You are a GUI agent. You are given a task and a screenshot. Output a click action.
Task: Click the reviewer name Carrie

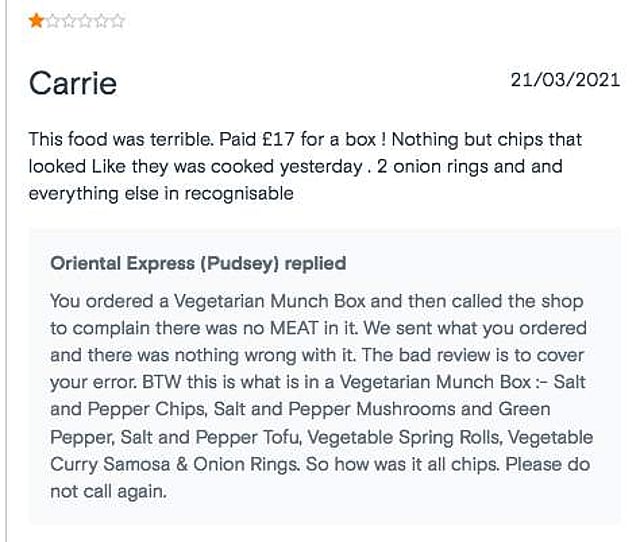coord(73,83)
